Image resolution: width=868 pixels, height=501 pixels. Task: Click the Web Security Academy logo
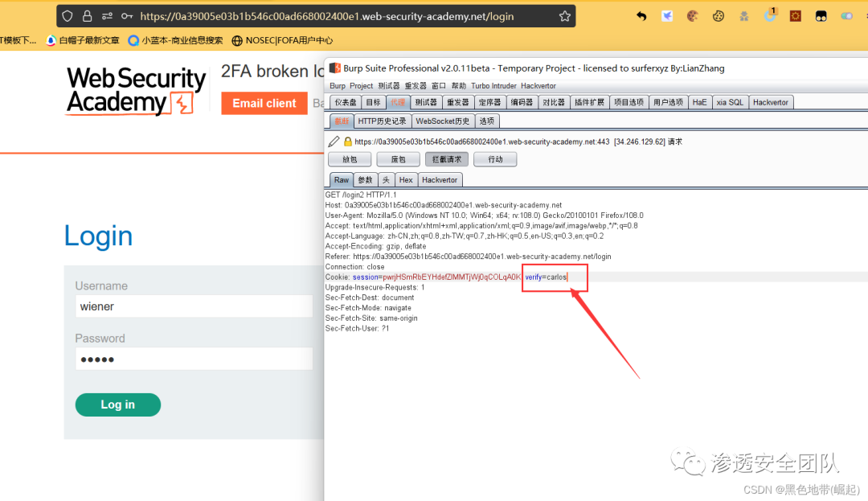[x=136, y=90]
